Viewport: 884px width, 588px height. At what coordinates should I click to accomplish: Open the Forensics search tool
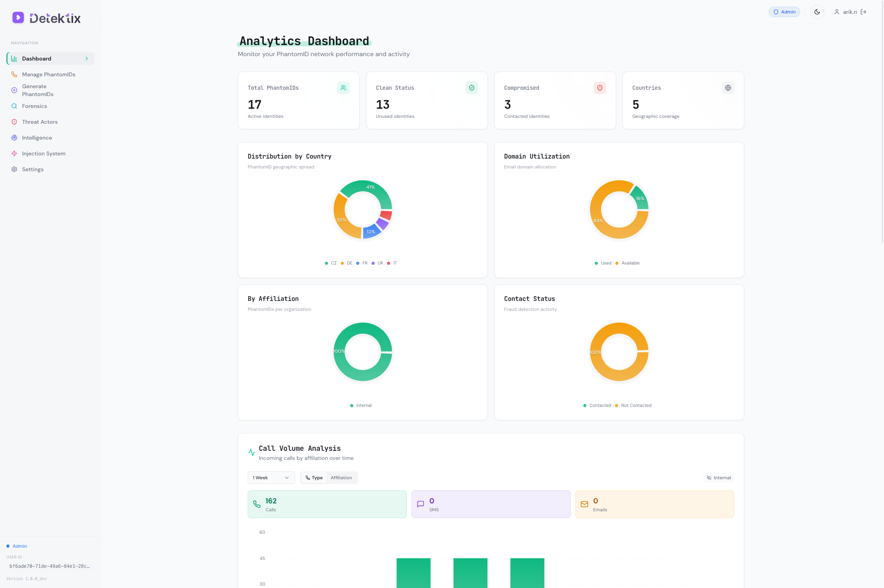coord(34,106)
